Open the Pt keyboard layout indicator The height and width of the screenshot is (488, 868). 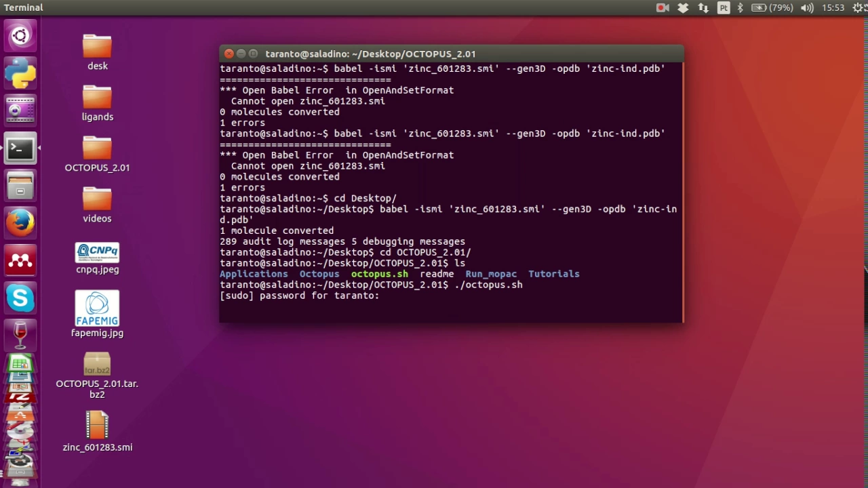click(724, 7)
